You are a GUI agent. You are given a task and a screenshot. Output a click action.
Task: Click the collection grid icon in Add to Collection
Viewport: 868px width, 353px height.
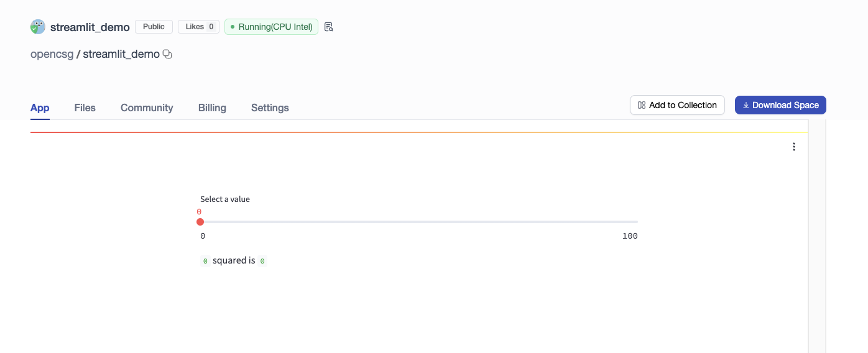(x=642, y=105)
